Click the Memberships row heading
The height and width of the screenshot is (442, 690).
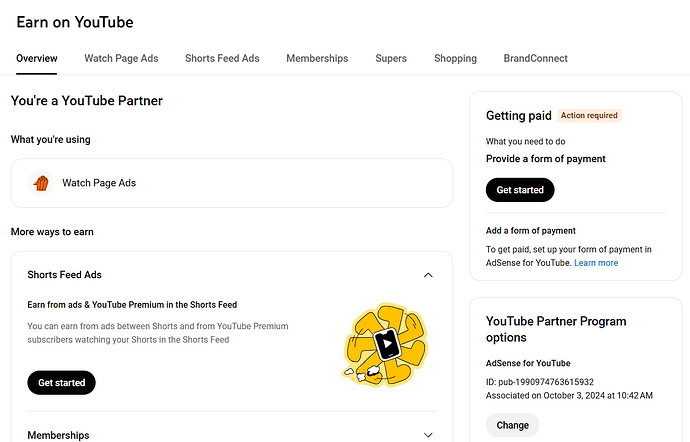58,435
